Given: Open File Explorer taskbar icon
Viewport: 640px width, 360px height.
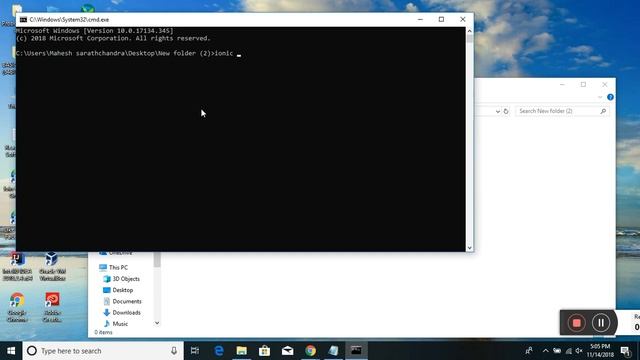Looking at the screenshot, I should [242, 351].
